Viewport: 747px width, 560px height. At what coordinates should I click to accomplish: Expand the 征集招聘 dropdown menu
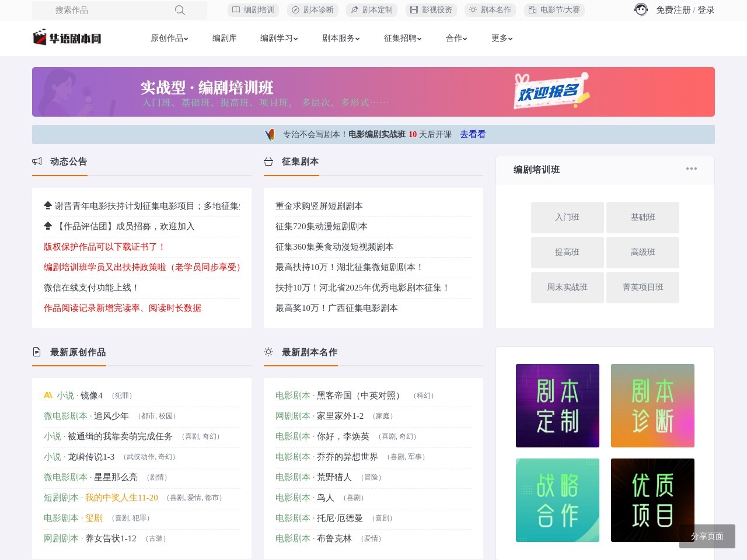(x=403, y=38)
